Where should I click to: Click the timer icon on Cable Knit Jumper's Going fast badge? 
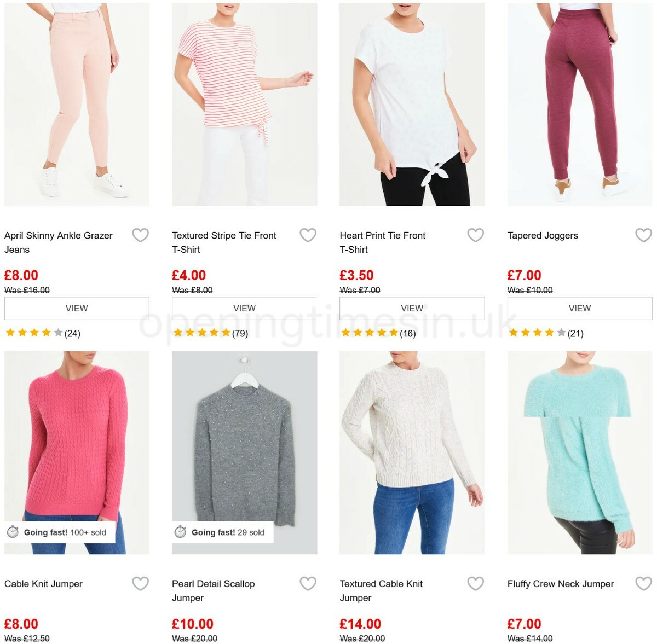[x=13, y=531]
